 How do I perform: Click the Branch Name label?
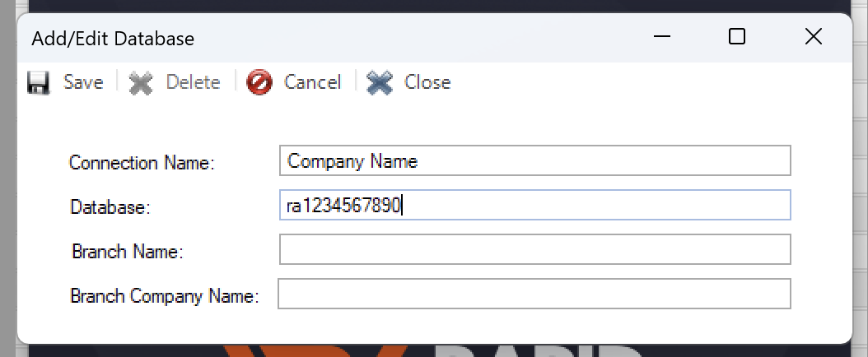click(128, 252)
